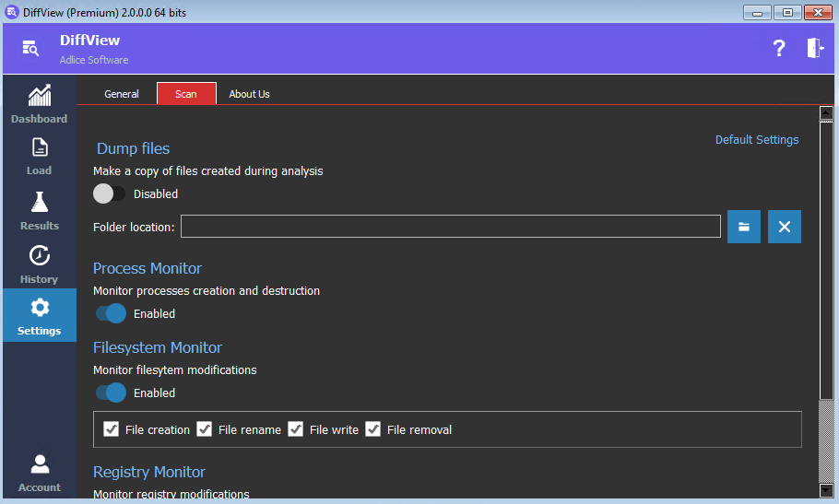Click the exit door icon in header
Screen dimensions: 839x504
coord(814,49)
